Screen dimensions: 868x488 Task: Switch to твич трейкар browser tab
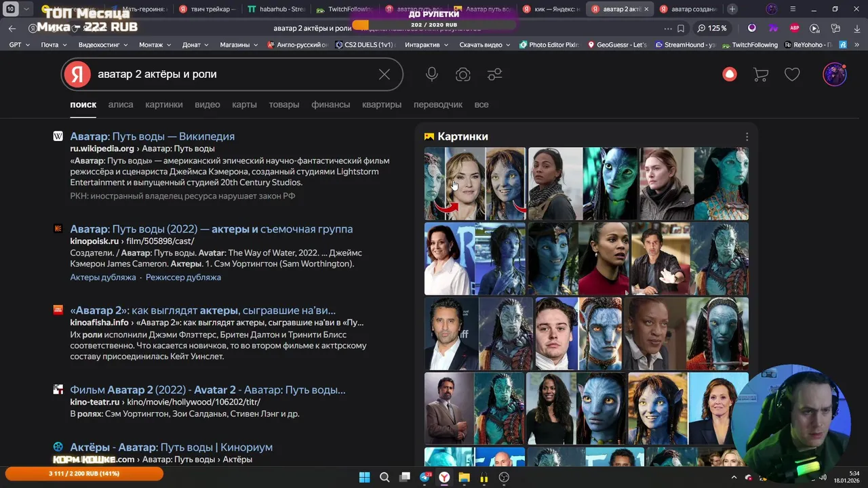207,9
